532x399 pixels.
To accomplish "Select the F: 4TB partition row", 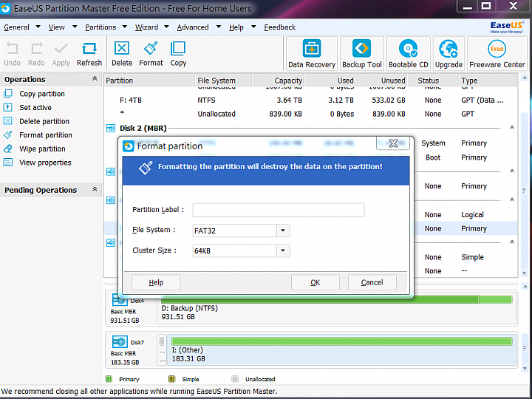I will click(310, 100).
